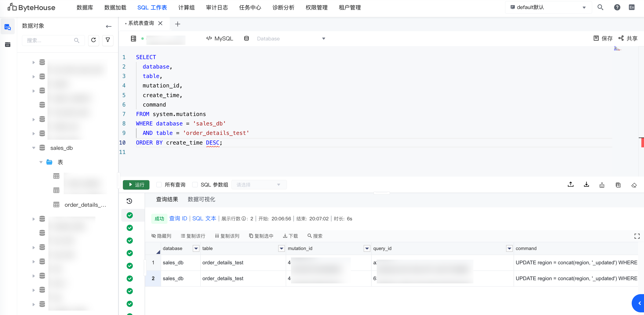Switch language with En icon
Viewport: 644px width, 315px height.
(631, 7)
